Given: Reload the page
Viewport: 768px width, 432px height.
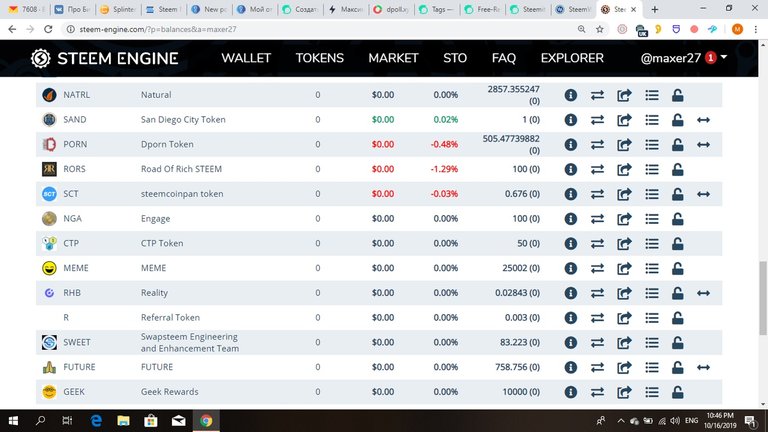Looking at the screenshot, I should pos(48,29).
